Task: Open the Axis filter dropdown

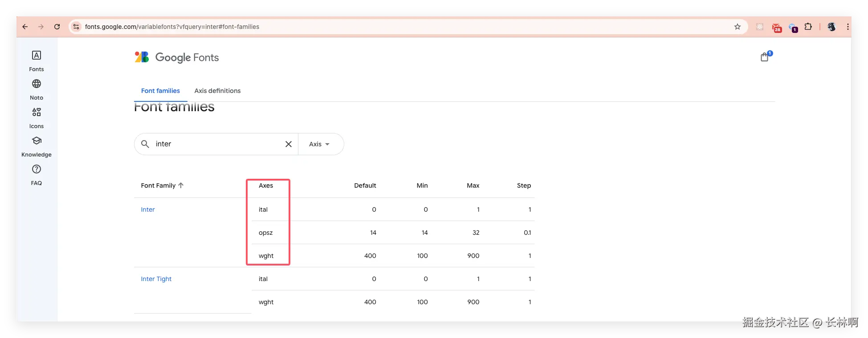Action: pyautogui.click(x=320, y=144)
